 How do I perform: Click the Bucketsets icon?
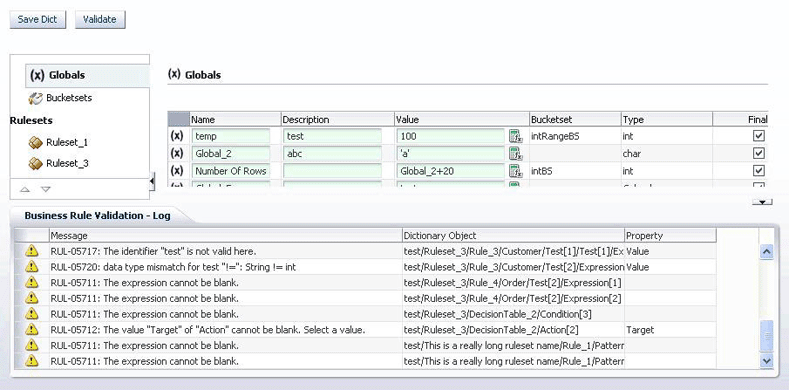35,98
